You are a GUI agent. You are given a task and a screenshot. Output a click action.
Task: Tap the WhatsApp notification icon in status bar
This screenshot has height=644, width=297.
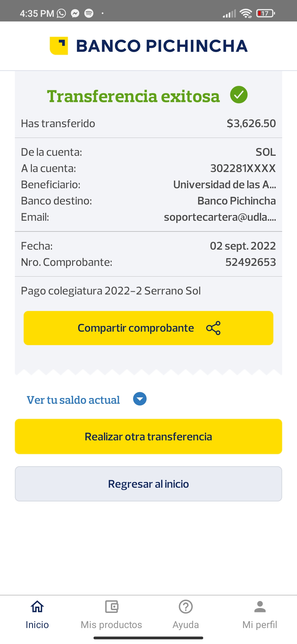coord(61,13)
